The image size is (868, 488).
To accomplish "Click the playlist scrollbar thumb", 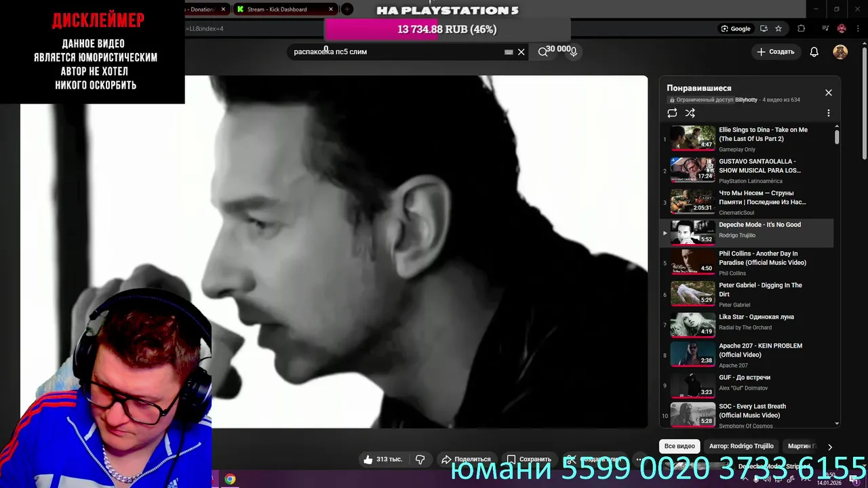I will (x=837, y=137).
